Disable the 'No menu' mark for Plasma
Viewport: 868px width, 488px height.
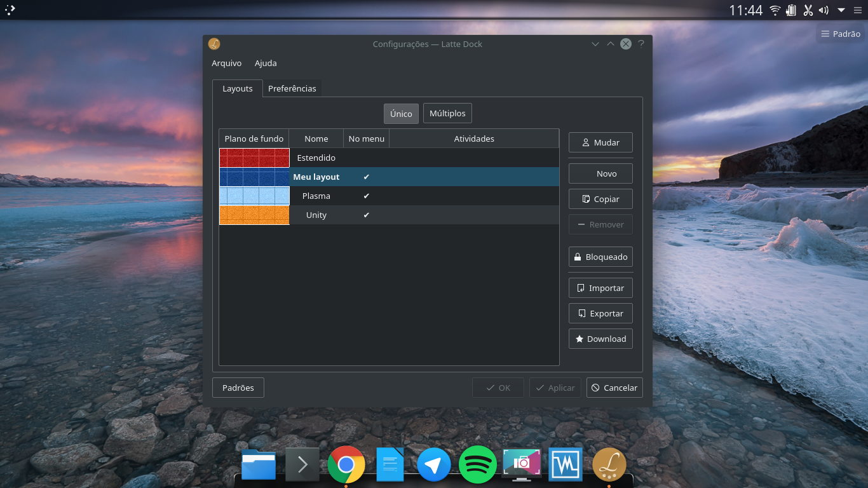click(x=367, y=196)
